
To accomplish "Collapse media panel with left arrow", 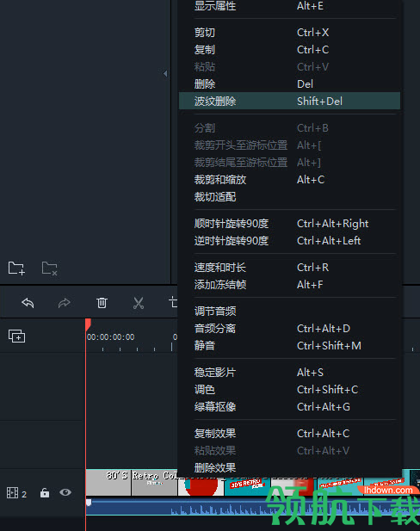I will click(165, 73).
